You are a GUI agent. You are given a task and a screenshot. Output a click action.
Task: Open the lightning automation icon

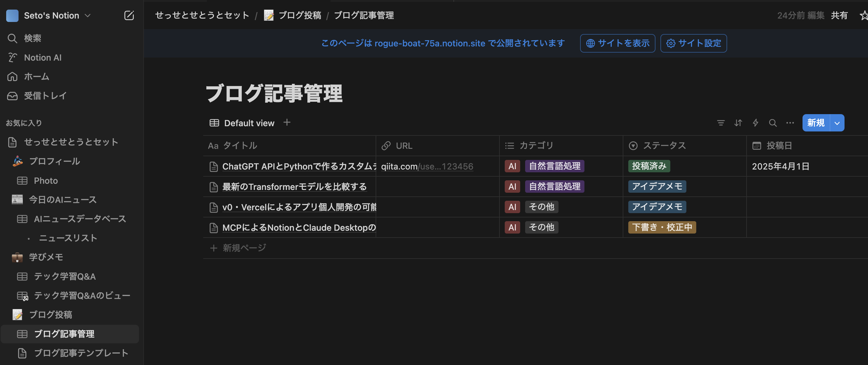[x=756, y=123]
